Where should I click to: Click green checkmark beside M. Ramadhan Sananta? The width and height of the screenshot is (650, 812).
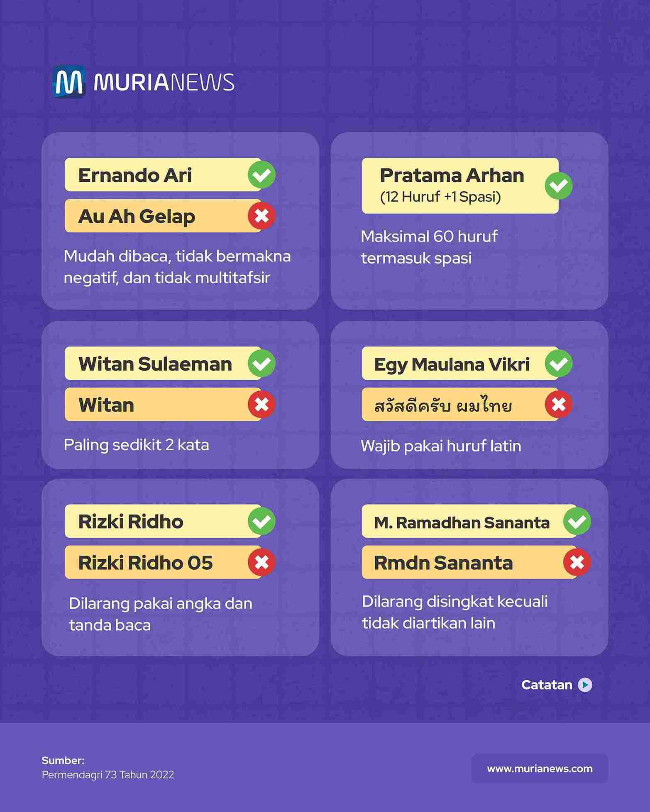tap(577, 521)
